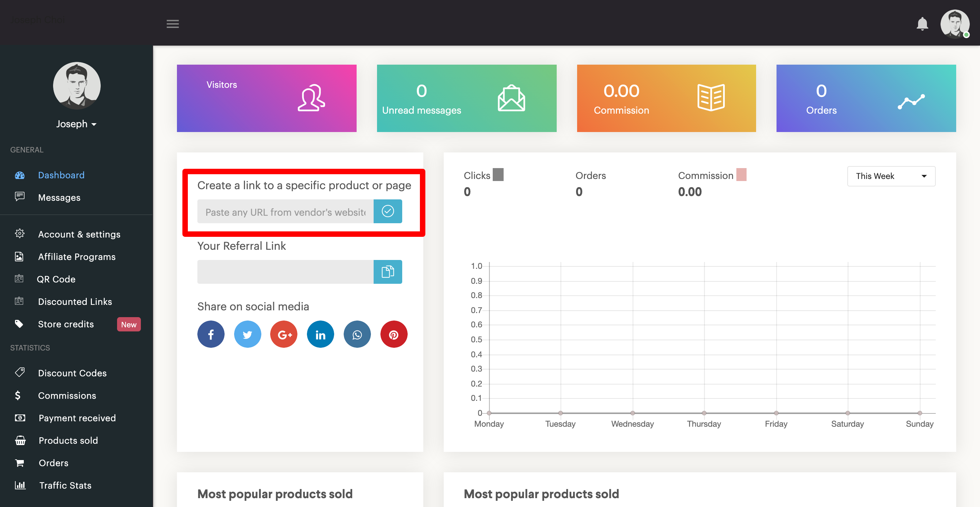Click the Messages chat icon
Viewport: 980px width, 507px height.
coord(19,197)
